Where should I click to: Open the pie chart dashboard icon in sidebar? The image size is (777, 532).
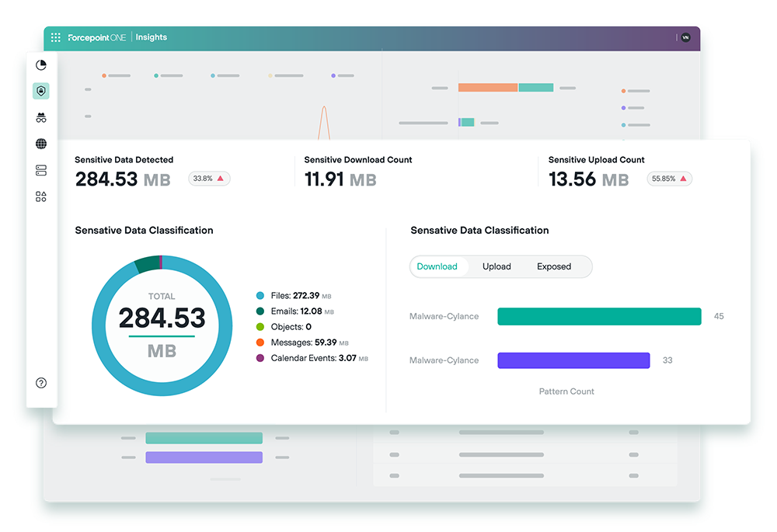(41, 65)
